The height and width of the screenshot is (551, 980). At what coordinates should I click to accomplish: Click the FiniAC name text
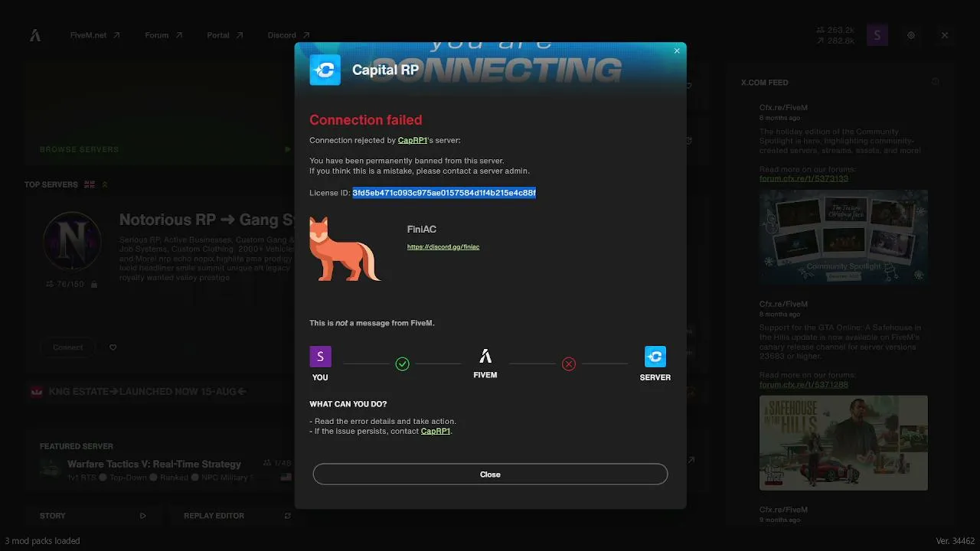422,230
